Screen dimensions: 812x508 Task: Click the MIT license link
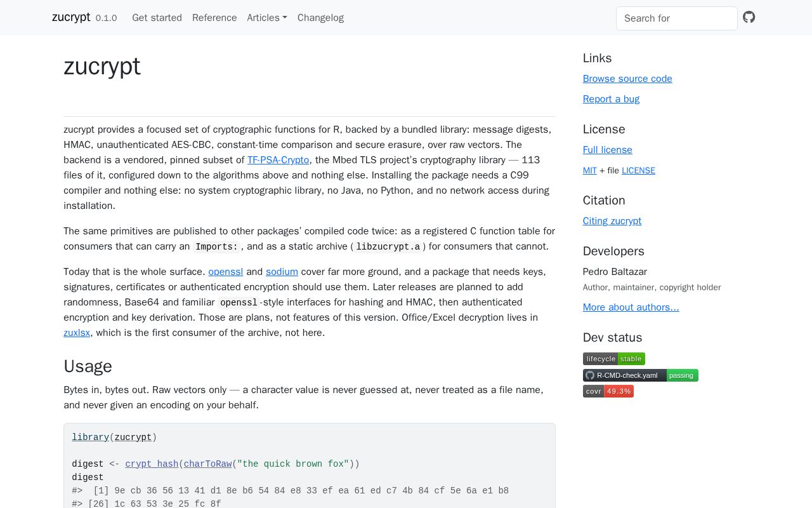tap(590, 170)
